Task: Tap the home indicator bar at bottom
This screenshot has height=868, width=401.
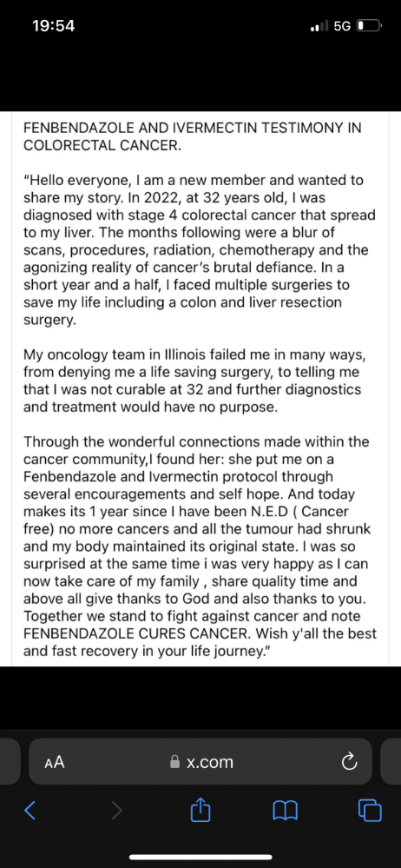Action: (200, 857)
